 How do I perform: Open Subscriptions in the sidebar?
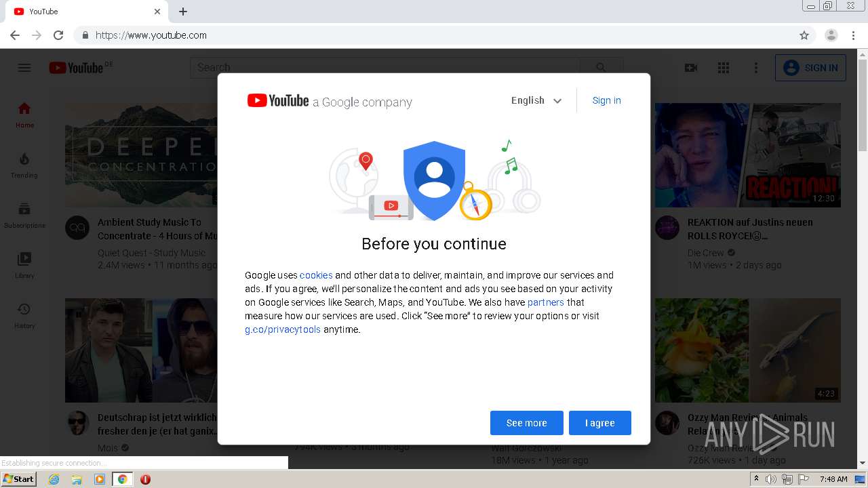pos(24,215)
